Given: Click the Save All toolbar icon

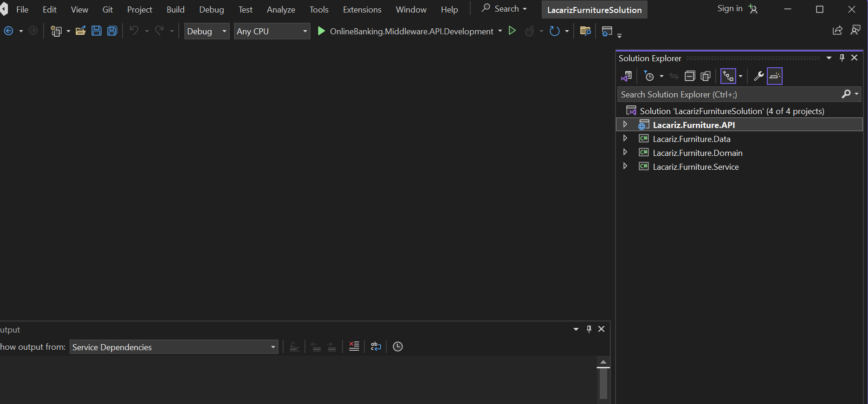Looking at the screenshot, I should [112, 31].
